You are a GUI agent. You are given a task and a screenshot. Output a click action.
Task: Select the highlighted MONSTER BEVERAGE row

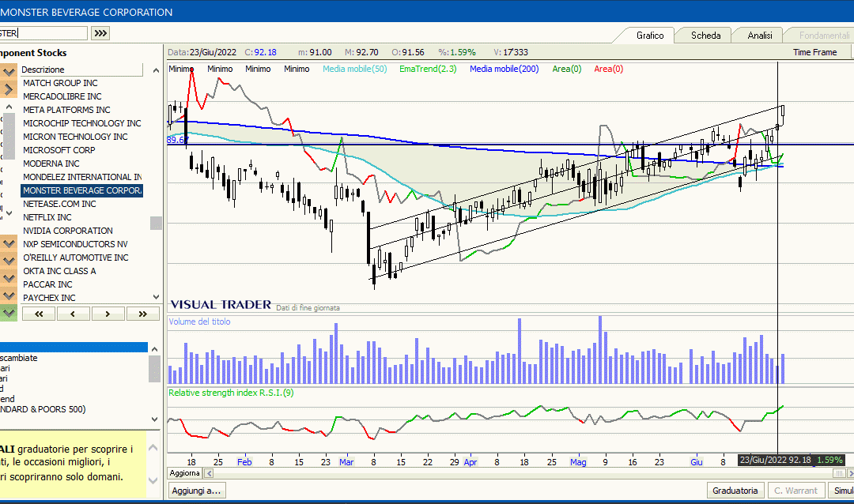81,190
